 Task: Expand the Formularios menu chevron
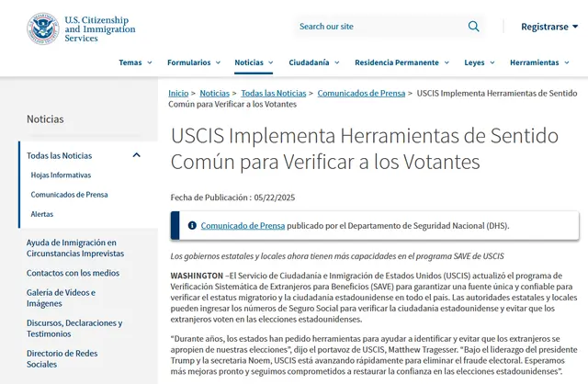218,62
